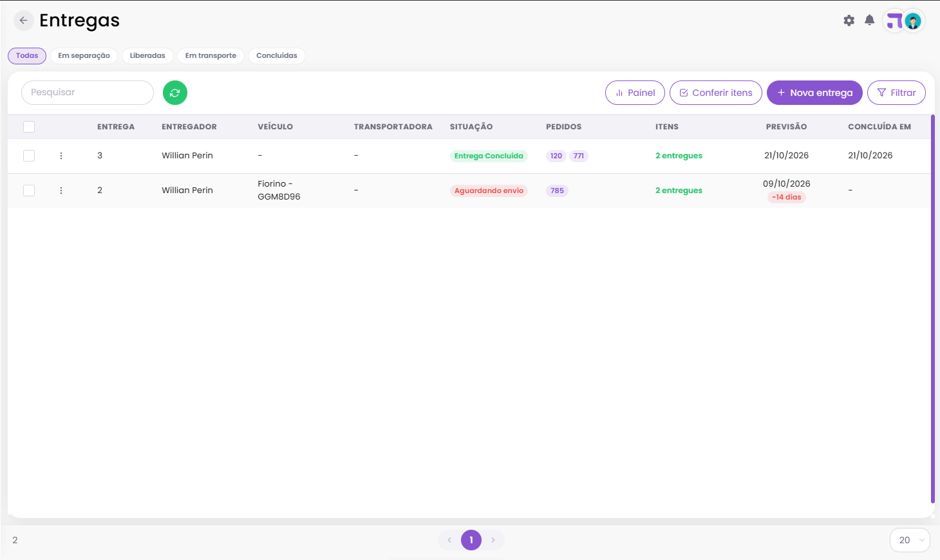Go back using the arrow beside Entregas
This screenshot has height=560, width=940.
(x=23, y=21)
